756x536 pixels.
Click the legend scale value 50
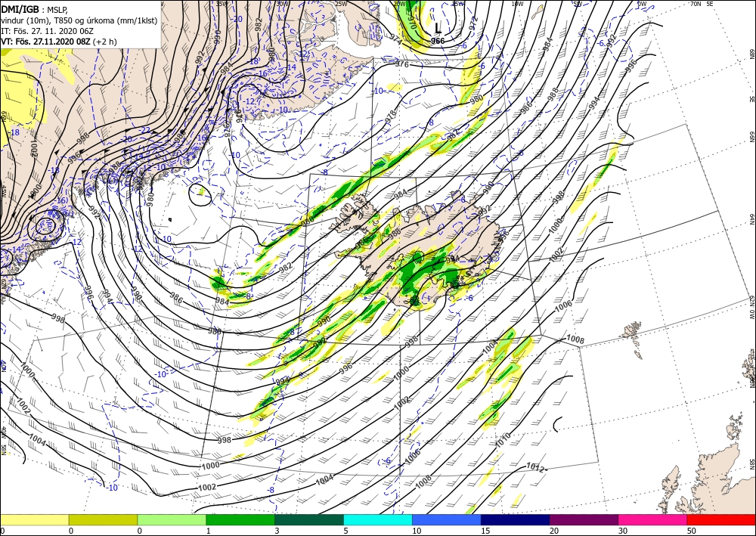[x=692, y=531]
